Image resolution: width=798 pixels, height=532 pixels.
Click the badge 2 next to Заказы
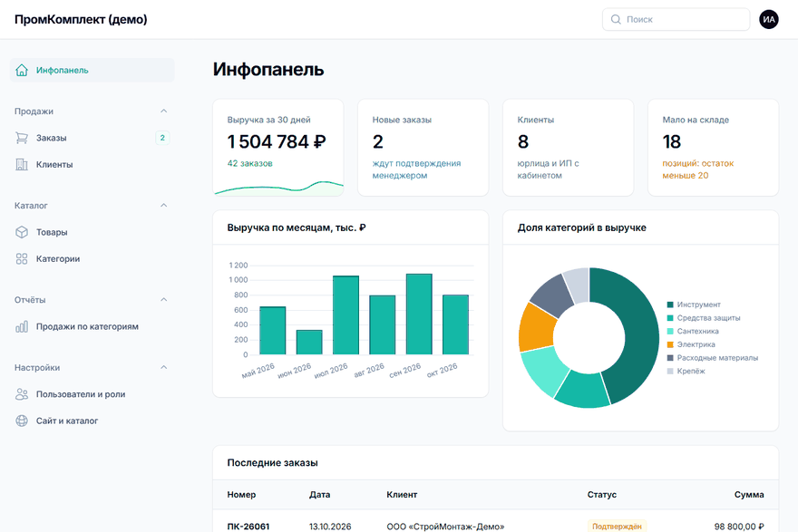[162, 138]
